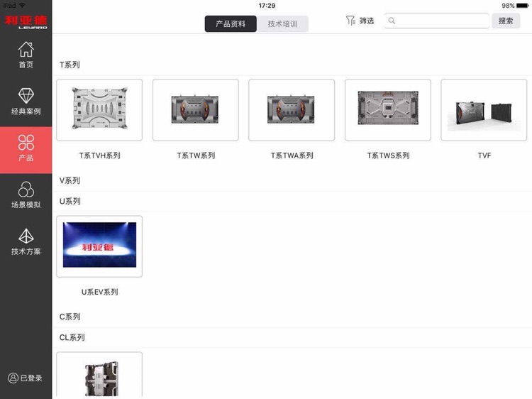Open T系TVH系列 product thumbnail
532x399 pixels.
coord(99,110)
